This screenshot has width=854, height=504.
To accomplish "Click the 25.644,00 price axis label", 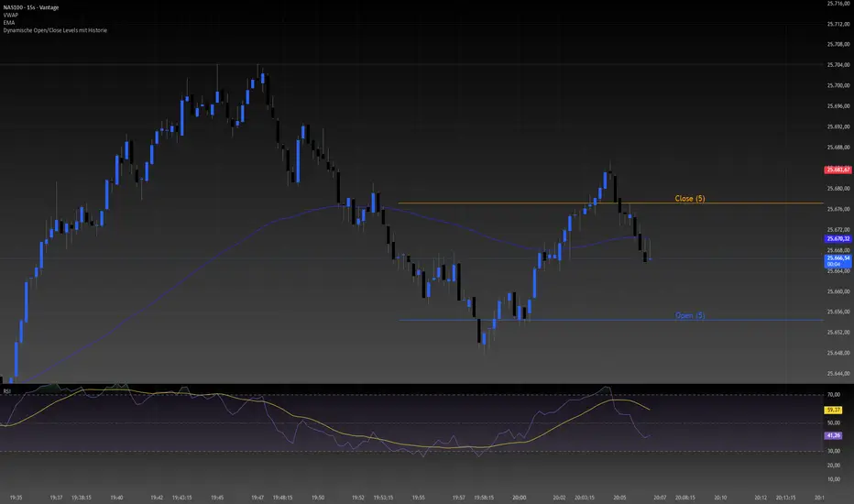I will (838, 373).
